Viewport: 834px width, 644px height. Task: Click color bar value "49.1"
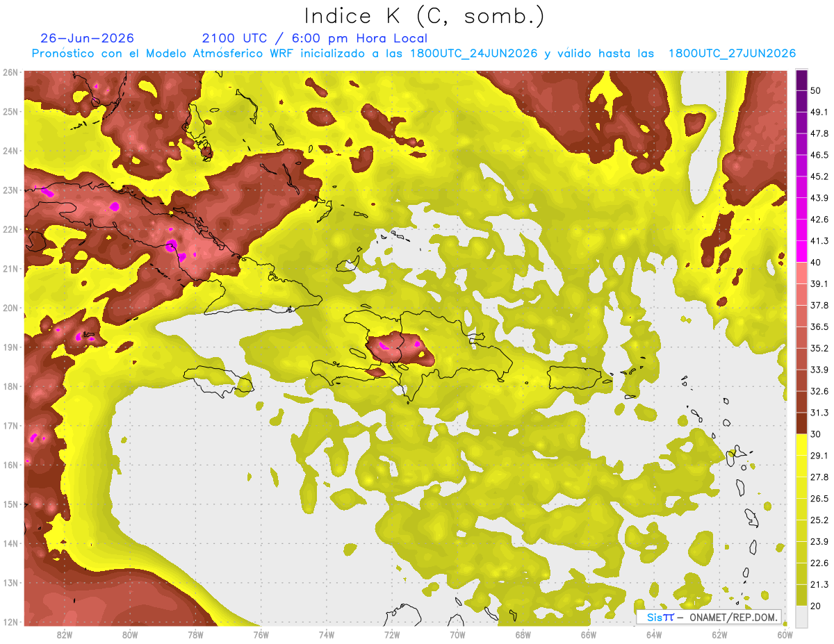coord(819,112)
